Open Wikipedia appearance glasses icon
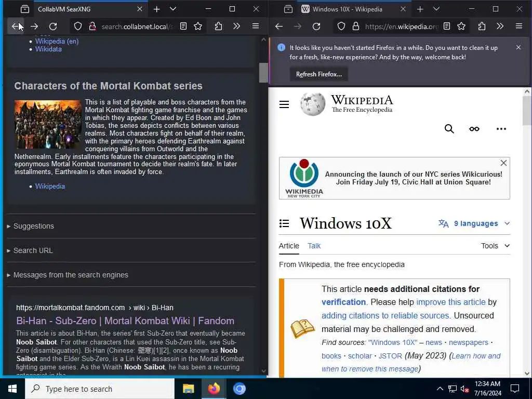The image size is (532, 399). click(x=474, y=129)
